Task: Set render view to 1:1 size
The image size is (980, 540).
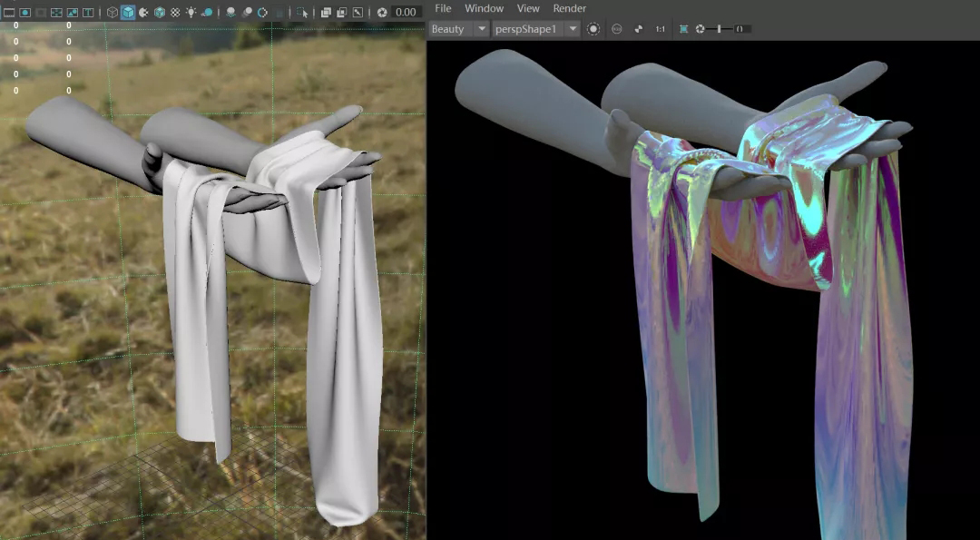Action: tap(660, 29)
